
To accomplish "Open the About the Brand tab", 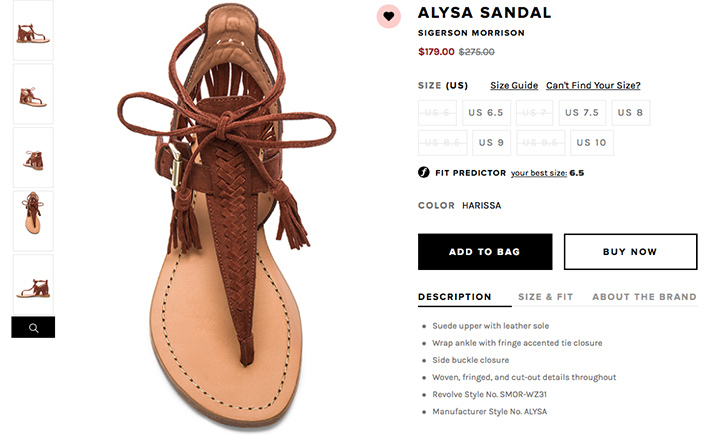I will click(644, 297).
